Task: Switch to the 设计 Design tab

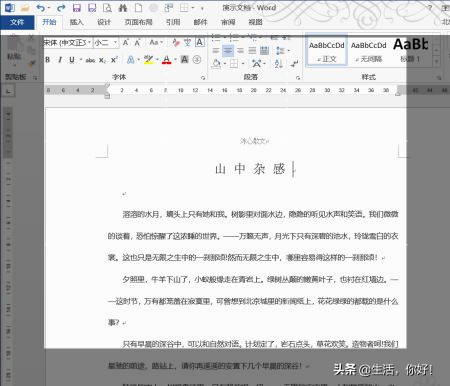Action: coord(104,22)
